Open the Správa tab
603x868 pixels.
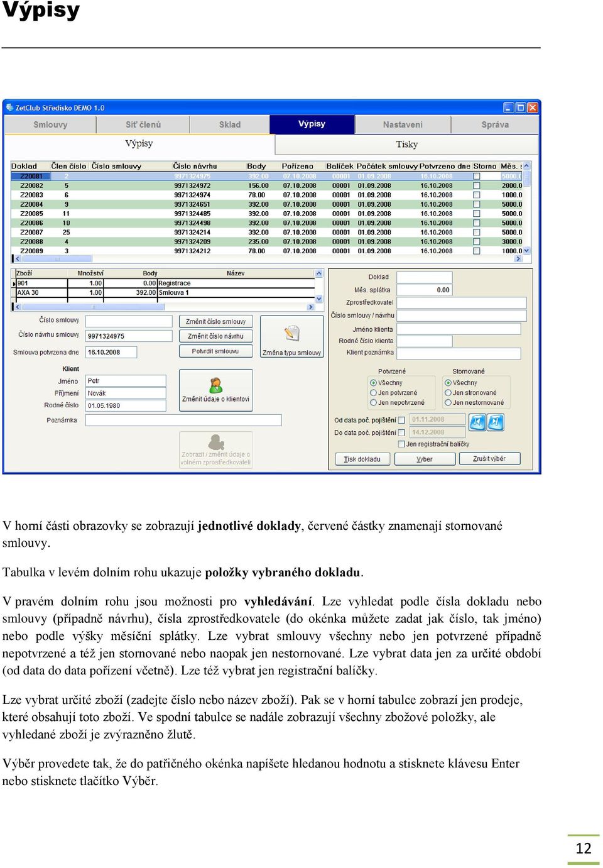(495, 124)
